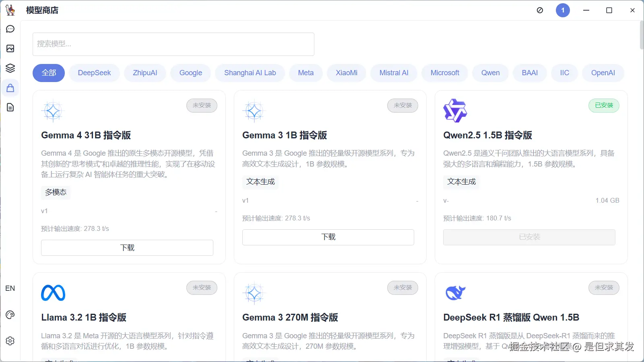Click the vertical scrollbar thumb

tap(642, 35)
